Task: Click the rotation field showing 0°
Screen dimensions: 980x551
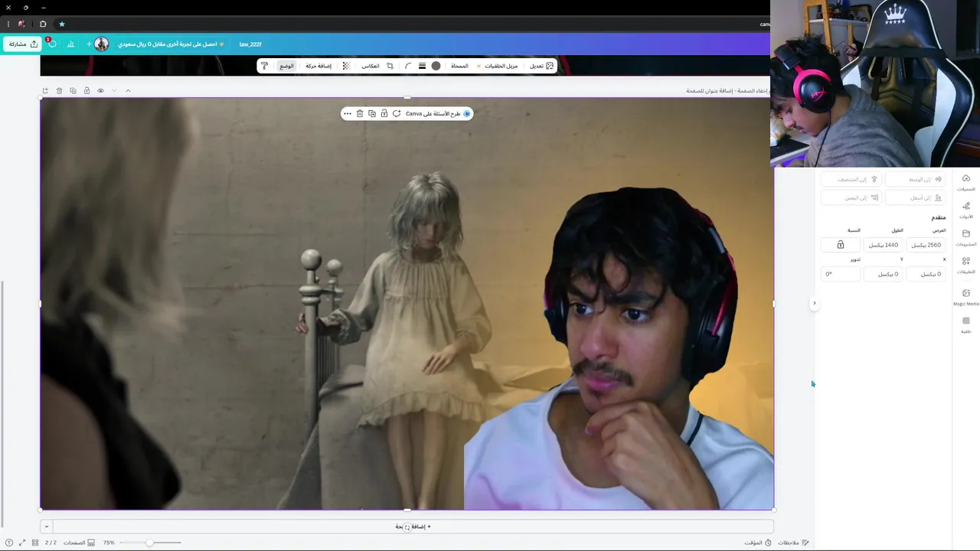Action: 840,274
